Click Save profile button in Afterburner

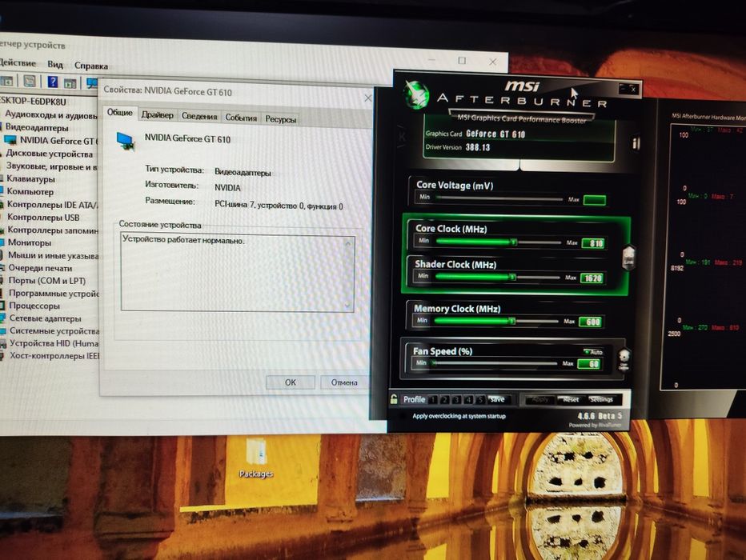(498, 400)
